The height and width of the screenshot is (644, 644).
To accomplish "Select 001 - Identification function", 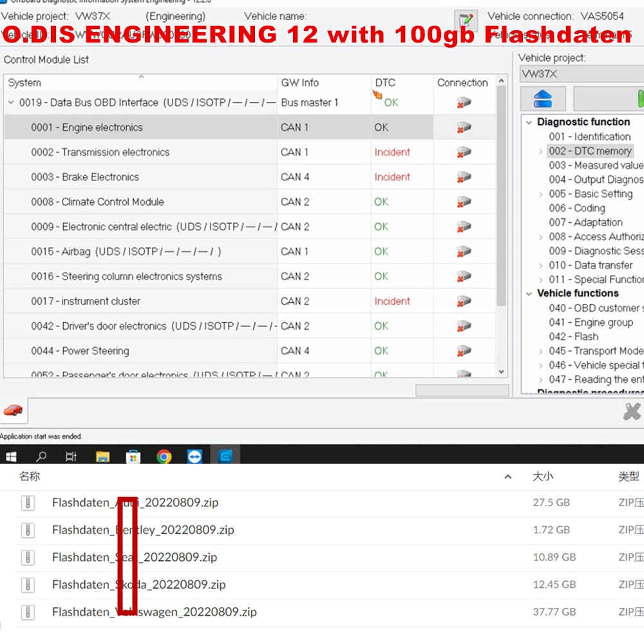I will click(x=590, y=137).
